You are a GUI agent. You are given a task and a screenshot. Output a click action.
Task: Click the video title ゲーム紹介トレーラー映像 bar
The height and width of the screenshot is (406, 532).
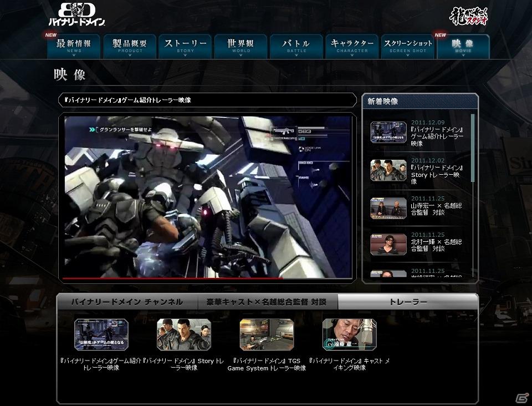[x=207, y=100]
